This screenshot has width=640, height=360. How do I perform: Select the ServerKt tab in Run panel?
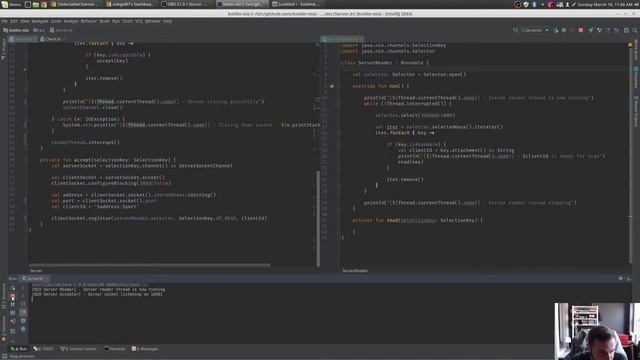(34, 278)
